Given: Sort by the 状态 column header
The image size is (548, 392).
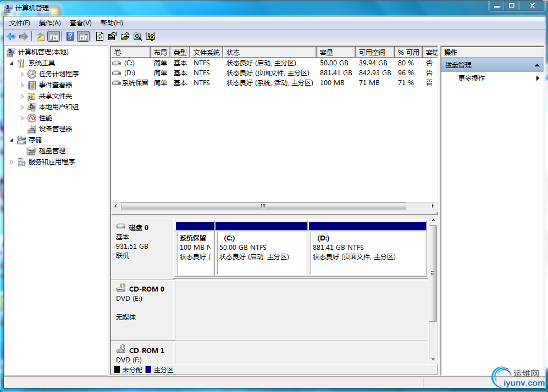Looking at the screenshot, I should pos(269,52).
